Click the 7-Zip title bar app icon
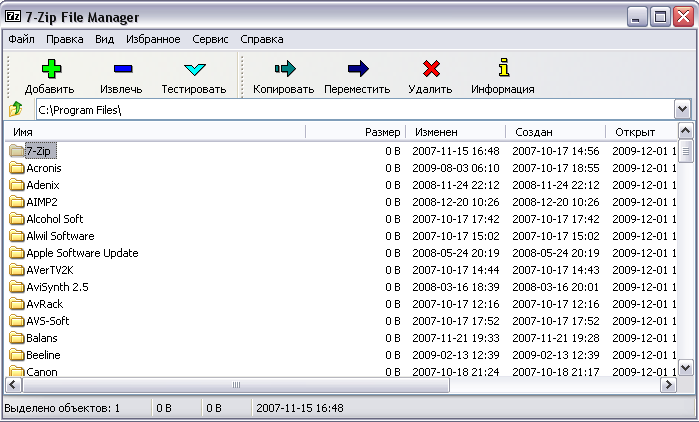This screenshot has height=422, width=699. (x=12, y=17)
